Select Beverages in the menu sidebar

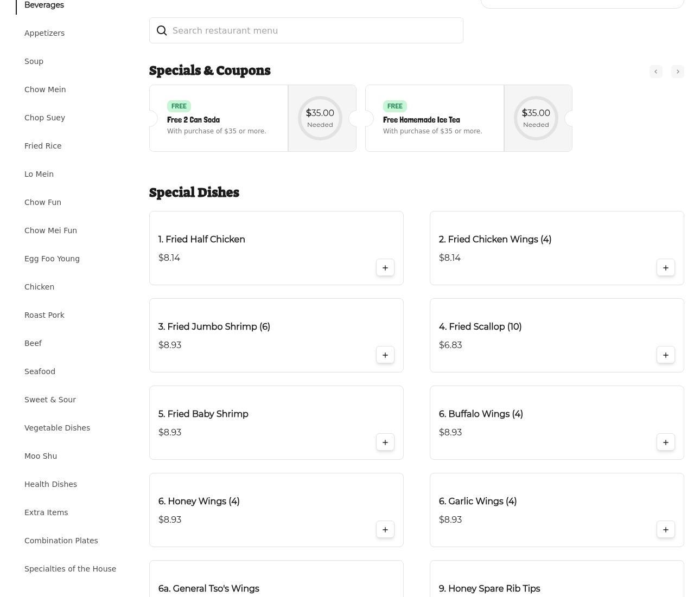click(x=44, y=5)
